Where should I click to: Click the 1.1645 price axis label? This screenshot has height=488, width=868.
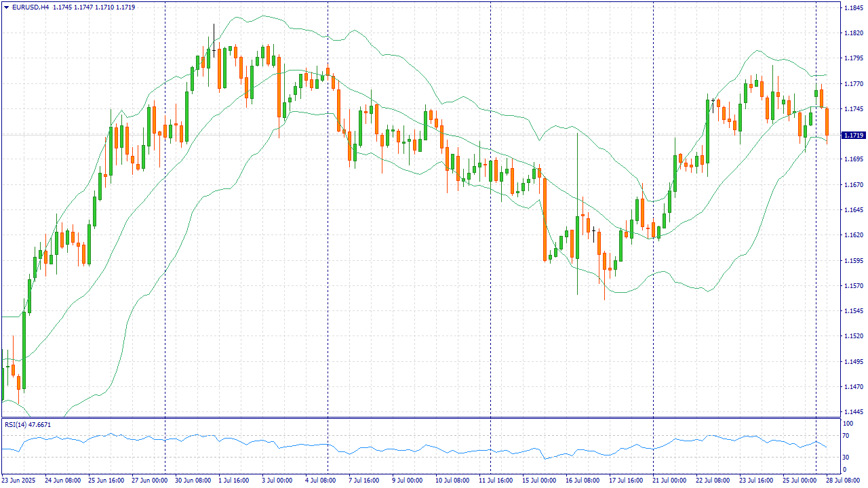[852, 210]
